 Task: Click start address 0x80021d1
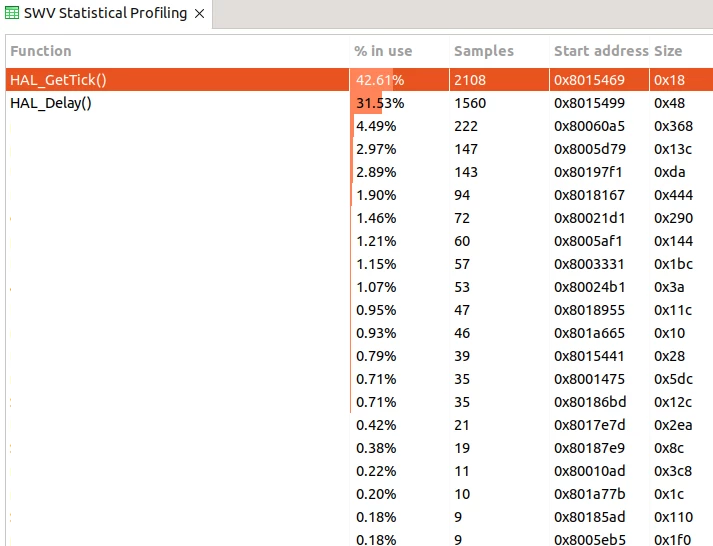coord(589,218)
